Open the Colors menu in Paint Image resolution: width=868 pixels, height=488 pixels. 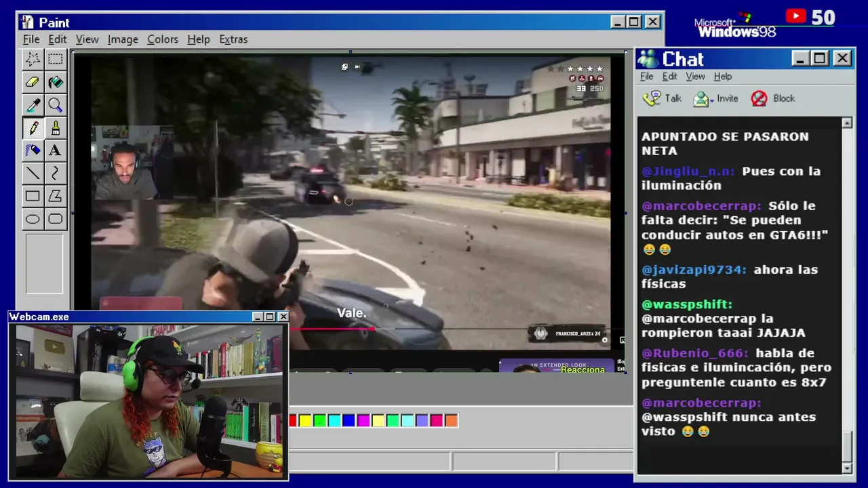point(163,39)
